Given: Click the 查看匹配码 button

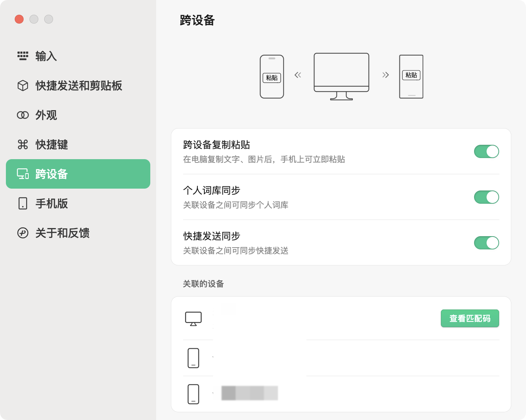Looking at the screenshot, I should click(x=470, y=318).
